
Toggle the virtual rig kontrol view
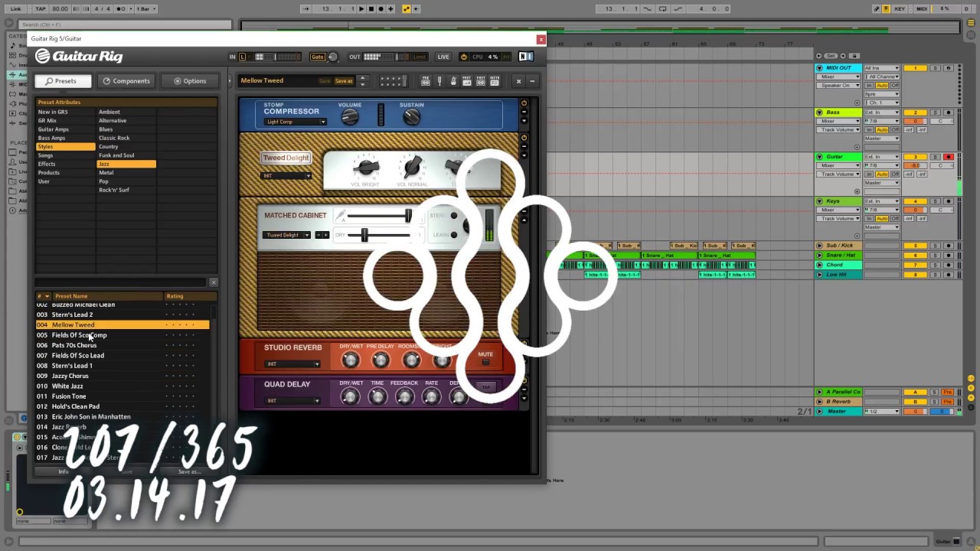pos(394,80)
